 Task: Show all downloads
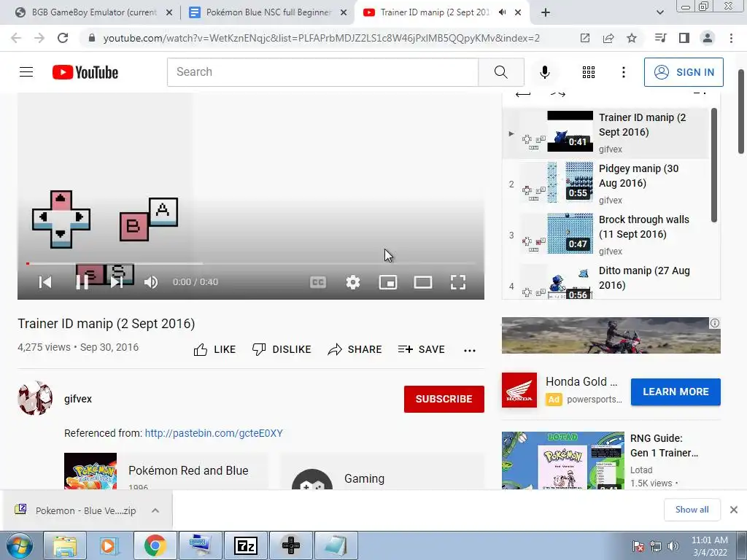pyautogui.click(x=692, y=510)
